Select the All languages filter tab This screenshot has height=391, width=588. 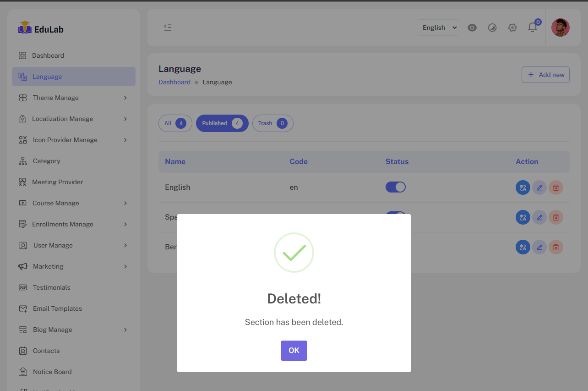tap(175, 123)
